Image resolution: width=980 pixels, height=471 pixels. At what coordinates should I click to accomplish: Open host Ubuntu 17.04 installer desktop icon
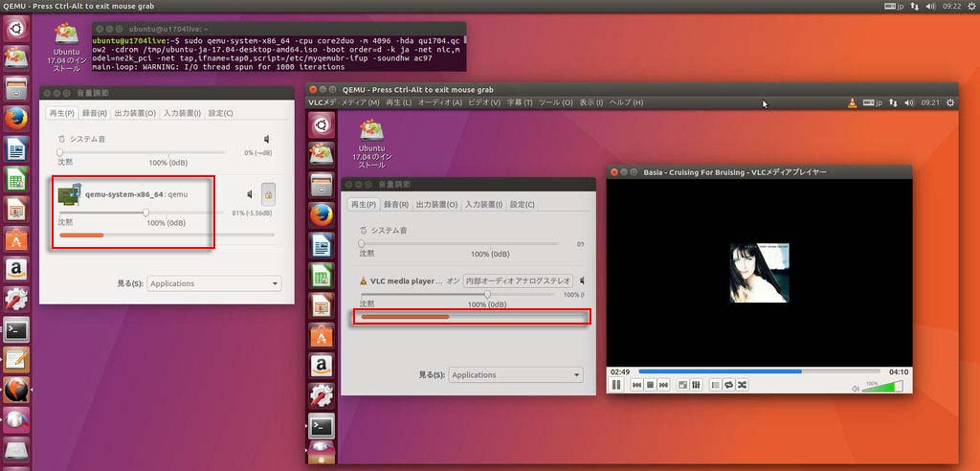pyautogui.click(x=67, y=48)
